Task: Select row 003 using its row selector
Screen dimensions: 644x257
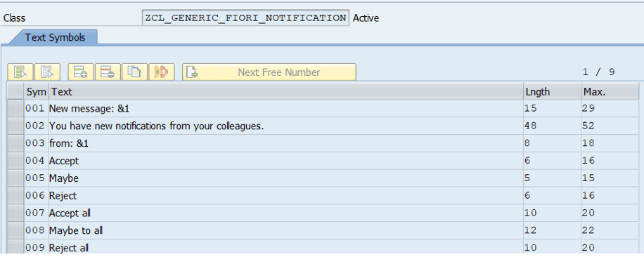Action: [x=15, y=144]
